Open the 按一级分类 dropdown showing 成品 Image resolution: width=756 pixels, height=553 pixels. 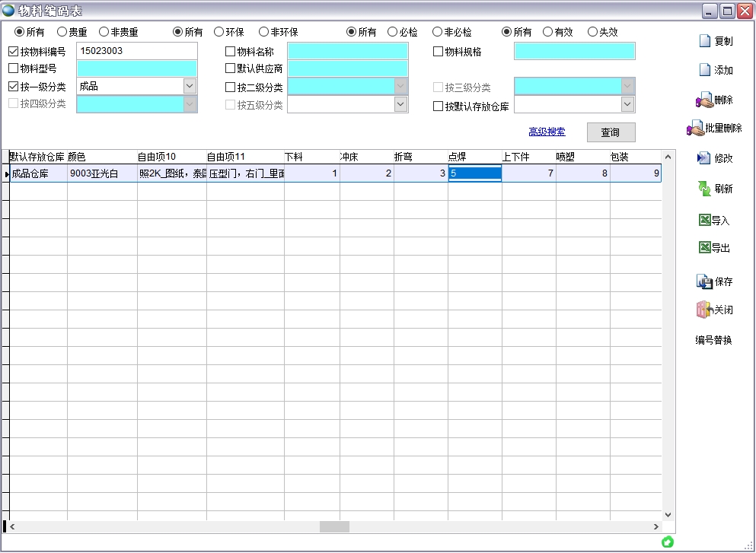[190, 87]
